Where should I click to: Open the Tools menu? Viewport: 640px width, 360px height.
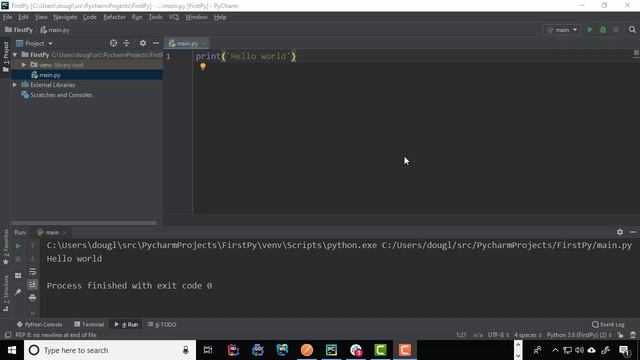(156, 17)
